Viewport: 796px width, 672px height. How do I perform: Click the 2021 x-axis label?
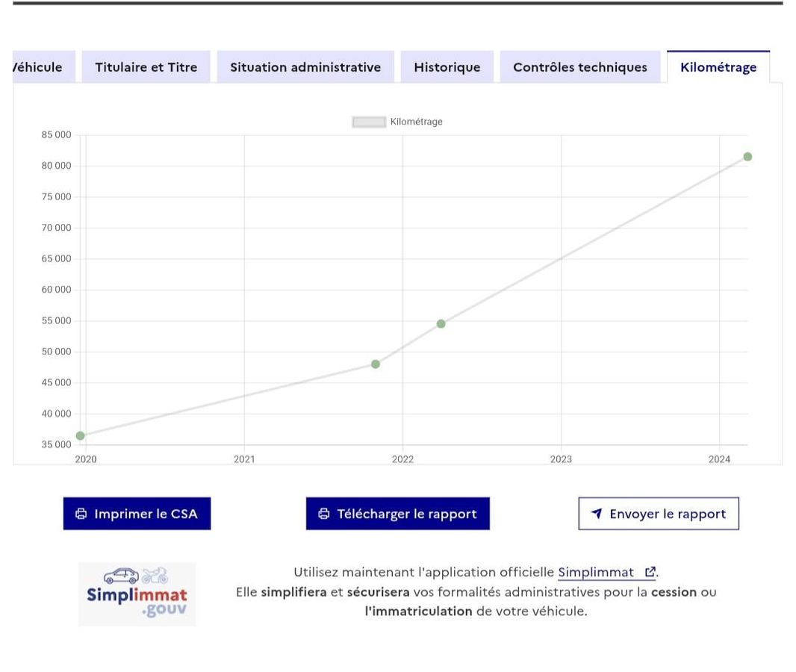244,459
